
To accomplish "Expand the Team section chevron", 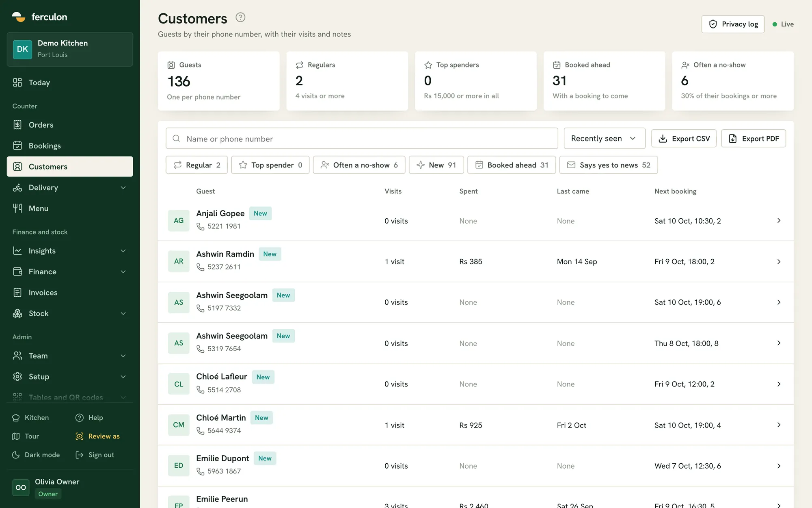I will 123,356.
